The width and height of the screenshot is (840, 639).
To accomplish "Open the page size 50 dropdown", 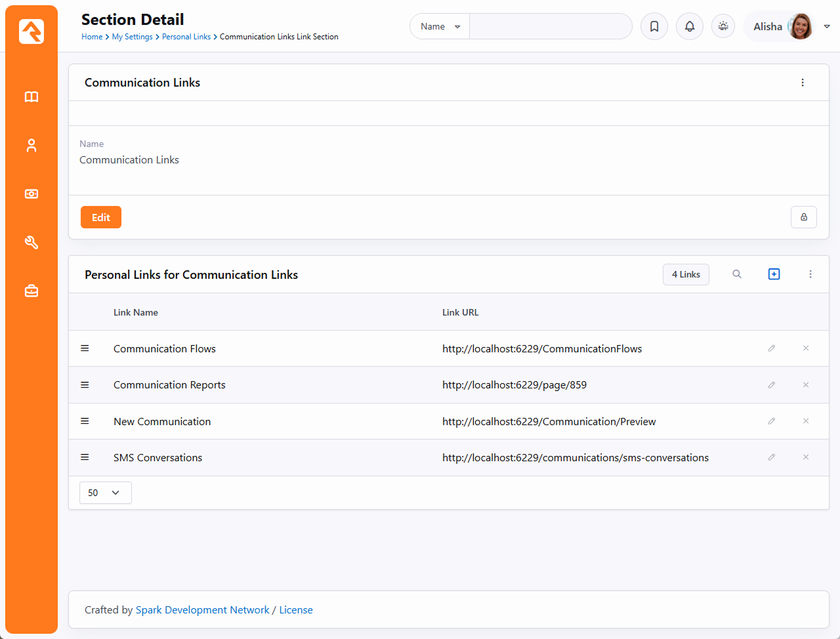I will (105, 493).
